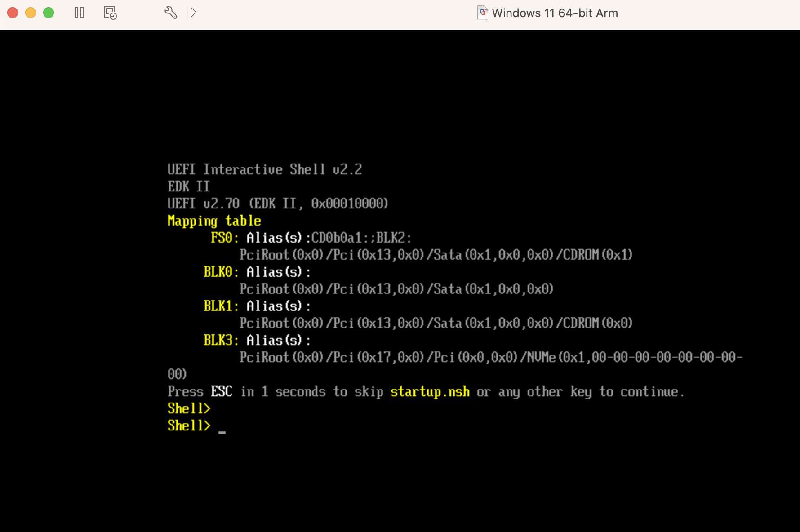Click the FS0: mapping label

pyautogui.click(x=225, y=238)
